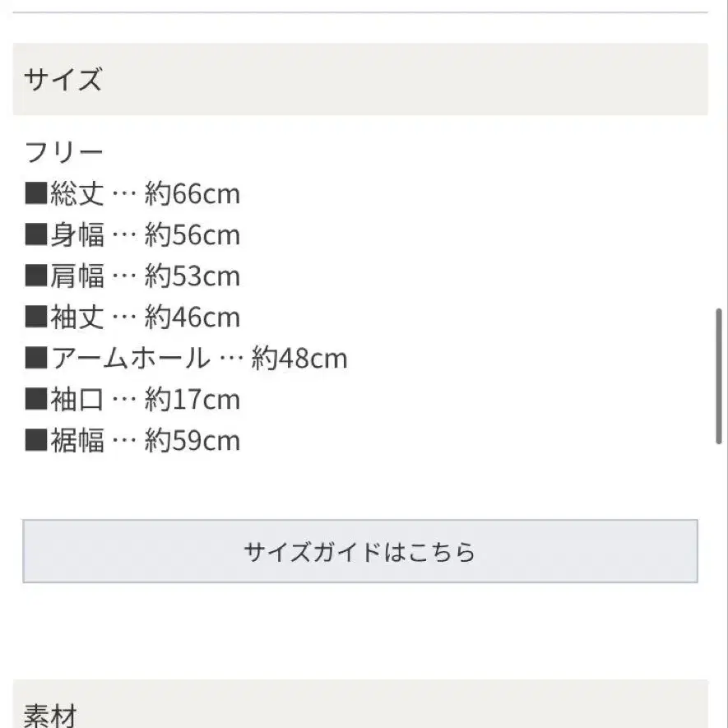Select the 約48cm armhole value
This screenshot has width=728, height=728.
pyautogui.click(x=299, y=359)
